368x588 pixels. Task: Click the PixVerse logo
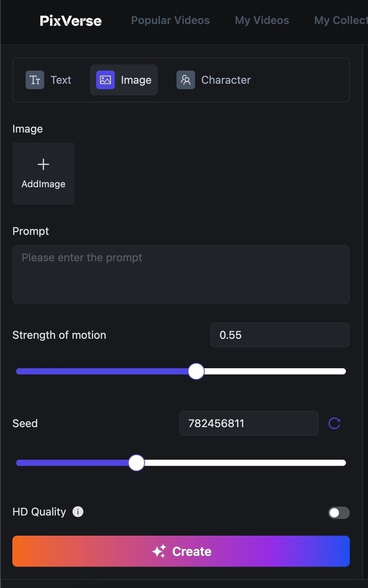[71, 21]
